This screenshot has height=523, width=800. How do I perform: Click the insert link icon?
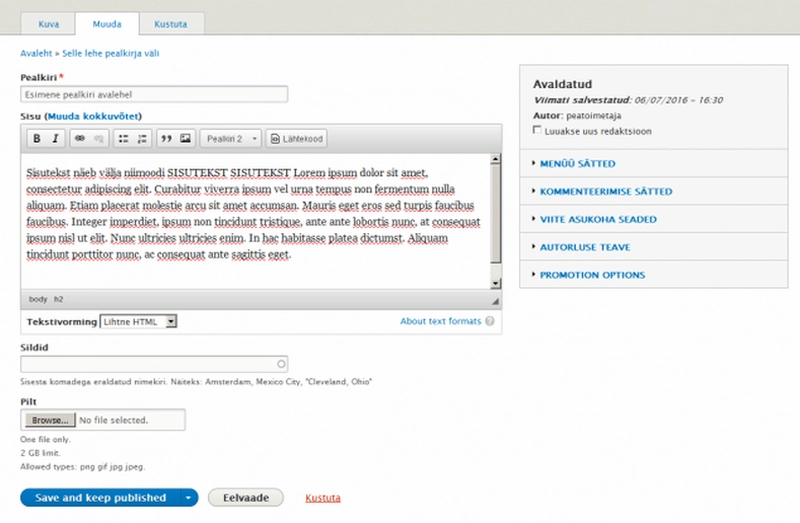tap(81, 138)
